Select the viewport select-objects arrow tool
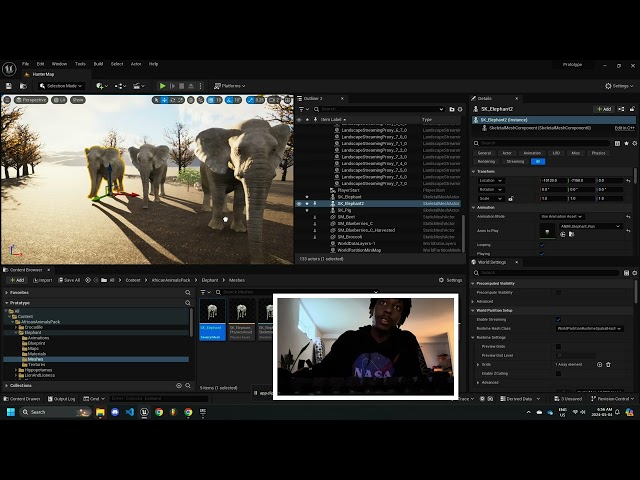This screenshot has width=640, height=480. click(x=156, y=100)
